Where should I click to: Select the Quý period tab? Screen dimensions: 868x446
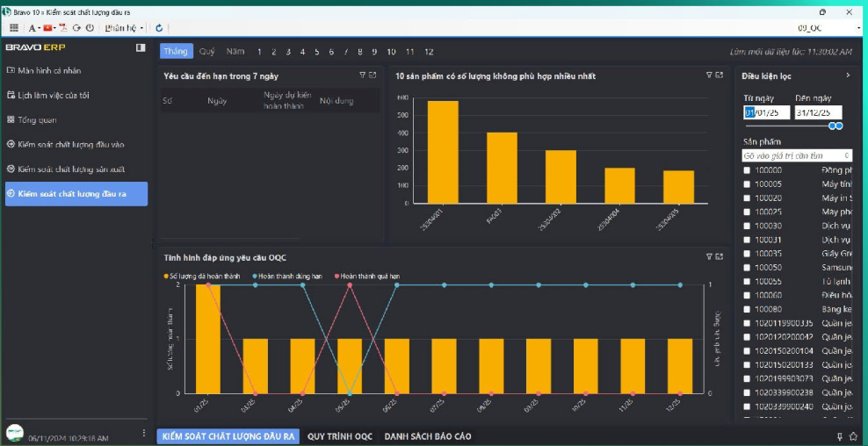click(x=206, y=52)
